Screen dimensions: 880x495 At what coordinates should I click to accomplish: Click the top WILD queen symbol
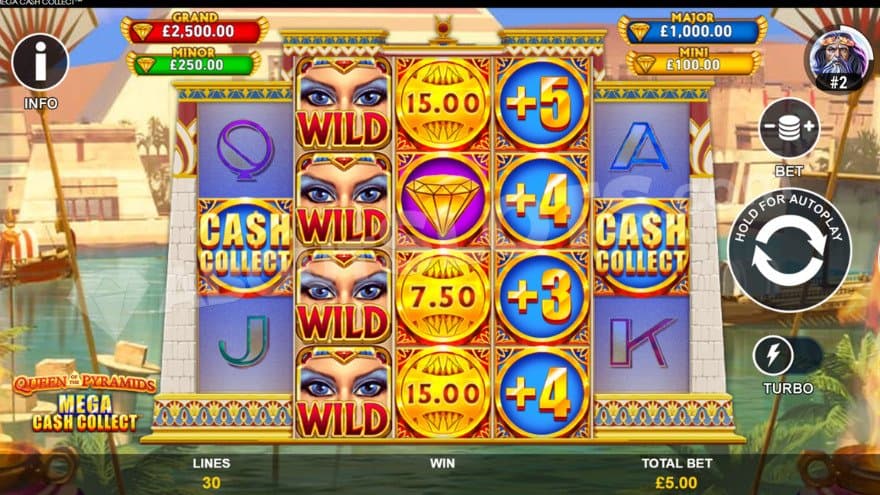click(343, 103)
